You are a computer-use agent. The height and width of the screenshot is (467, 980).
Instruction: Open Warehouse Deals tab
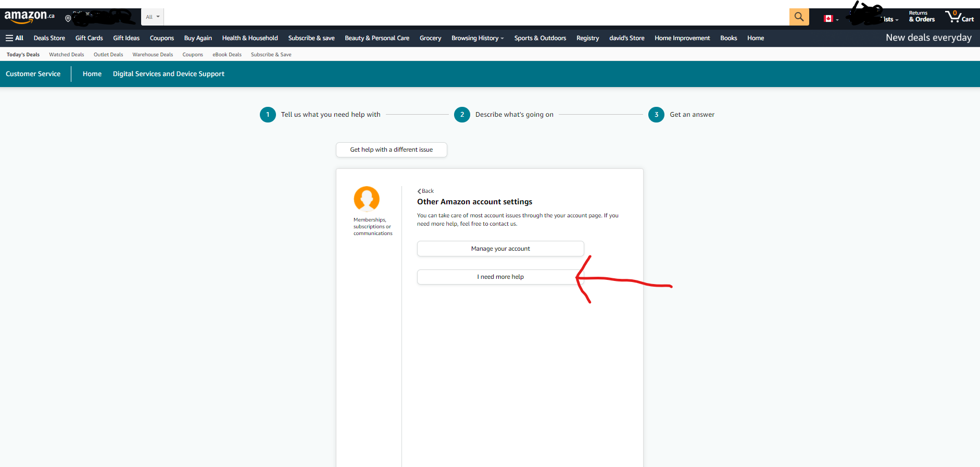point(153,55)
